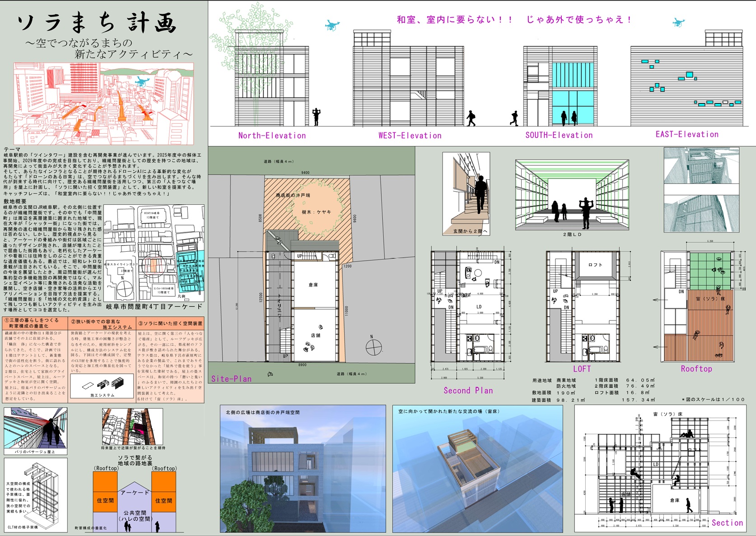Click the north compass symbol on the Site-Plan

(373, 348)
